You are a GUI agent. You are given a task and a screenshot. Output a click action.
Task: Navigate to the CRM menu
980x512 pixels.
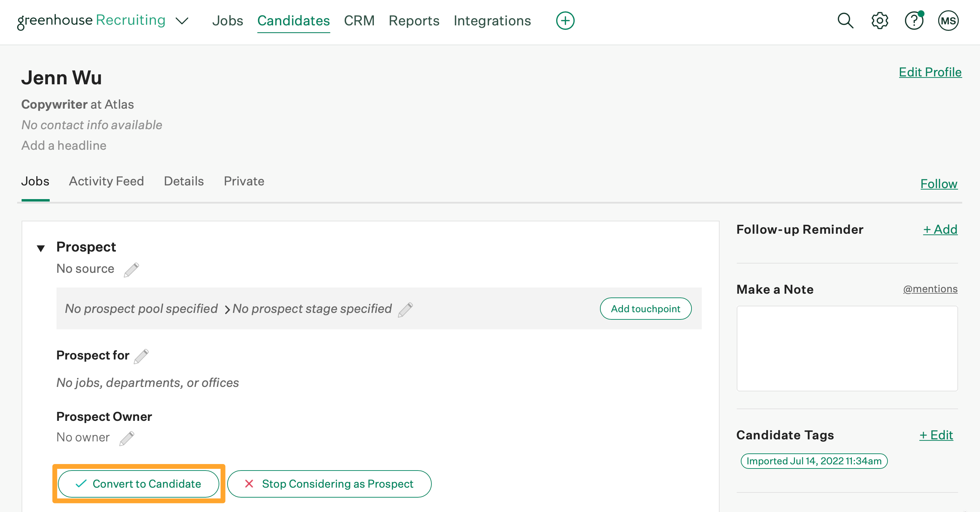click(359, 21)
